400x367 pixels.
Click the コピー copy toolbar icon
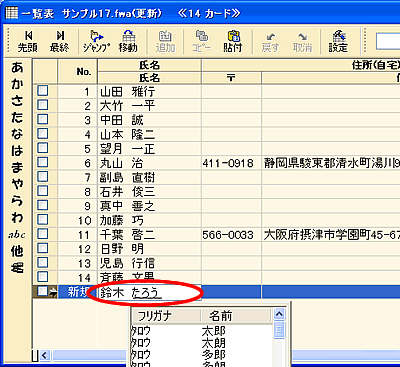(201, 42)
